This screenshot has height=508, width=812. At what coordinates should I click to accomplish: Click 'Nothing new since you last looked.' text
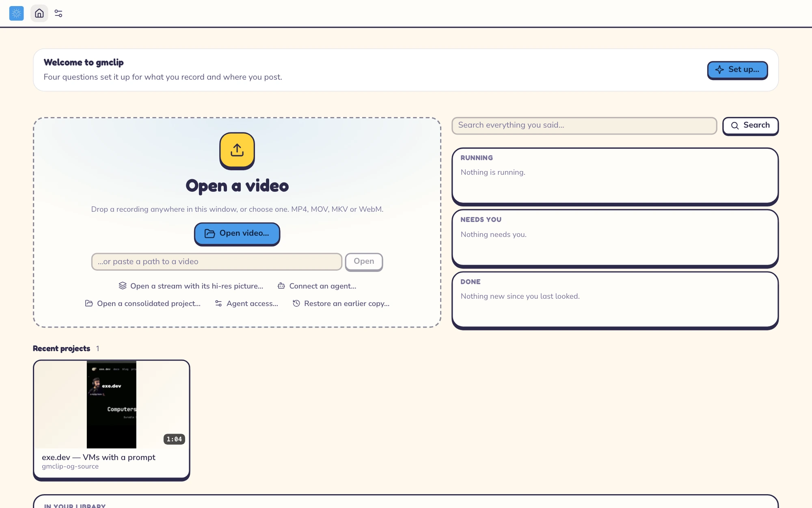click(x=520, y=296)
